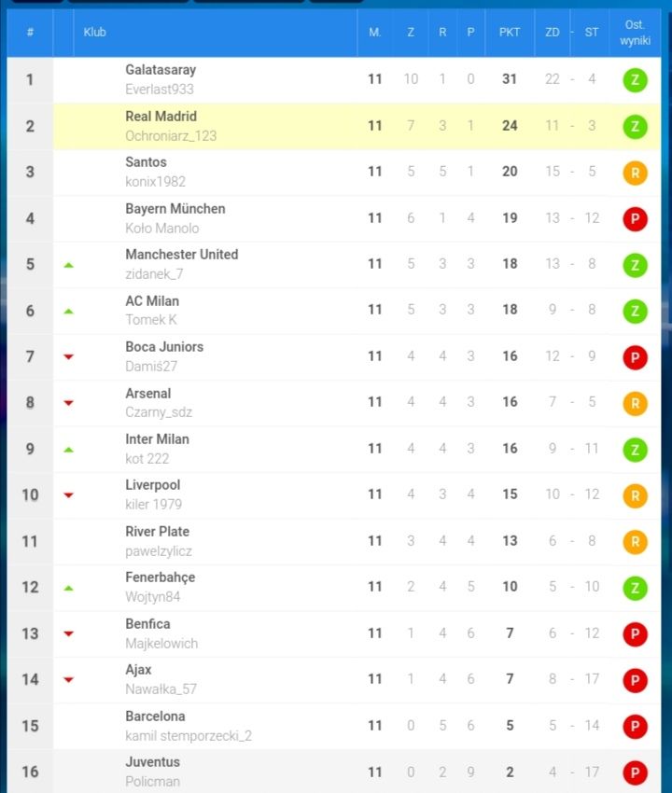The height and width of the screenshot is (793, 672).
Task: Click Galatasaray's green Z result badge
Action: pos(635,80)
